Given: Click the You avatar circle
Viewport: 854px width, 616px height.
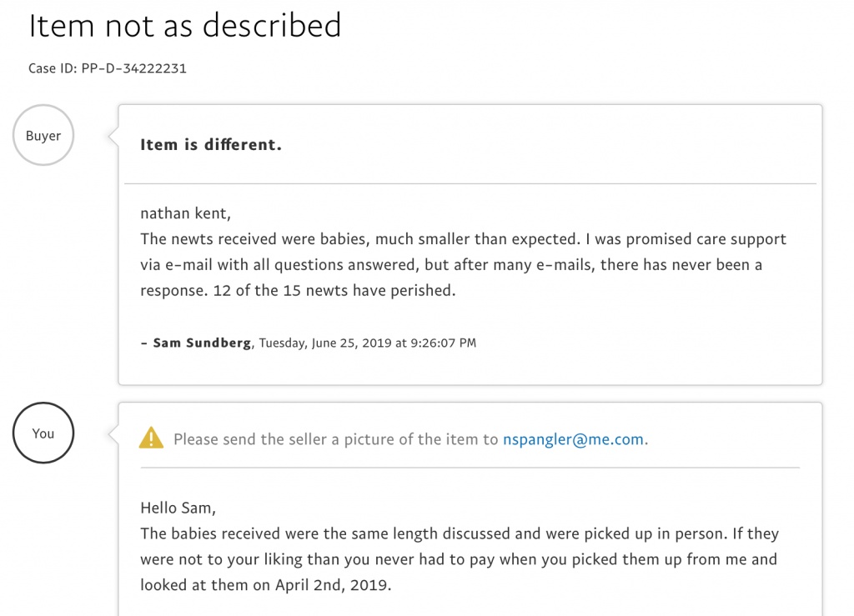Looking at the screenshot, I should click(x=43, y=433).
